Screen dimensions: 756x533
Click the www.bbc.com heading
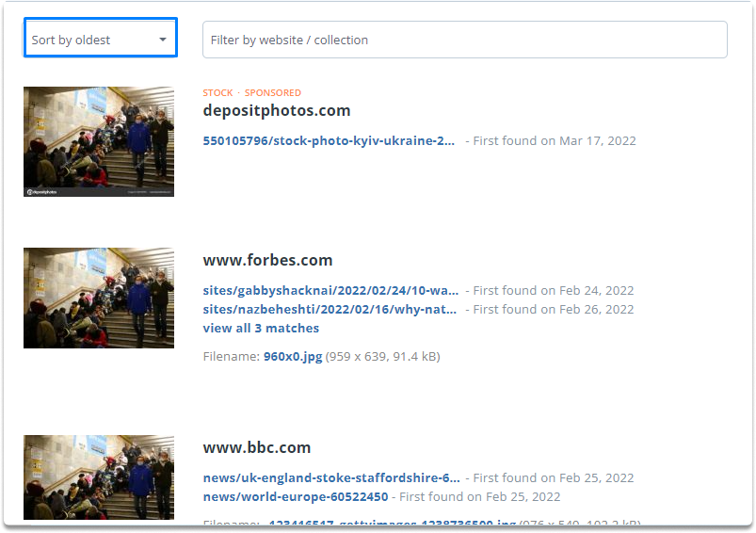point(256,447)
